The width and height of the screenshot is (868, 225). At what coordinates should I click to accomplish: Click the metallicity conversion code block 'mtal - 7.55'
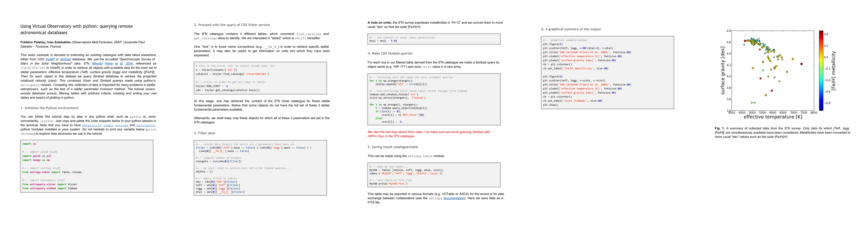434,39
